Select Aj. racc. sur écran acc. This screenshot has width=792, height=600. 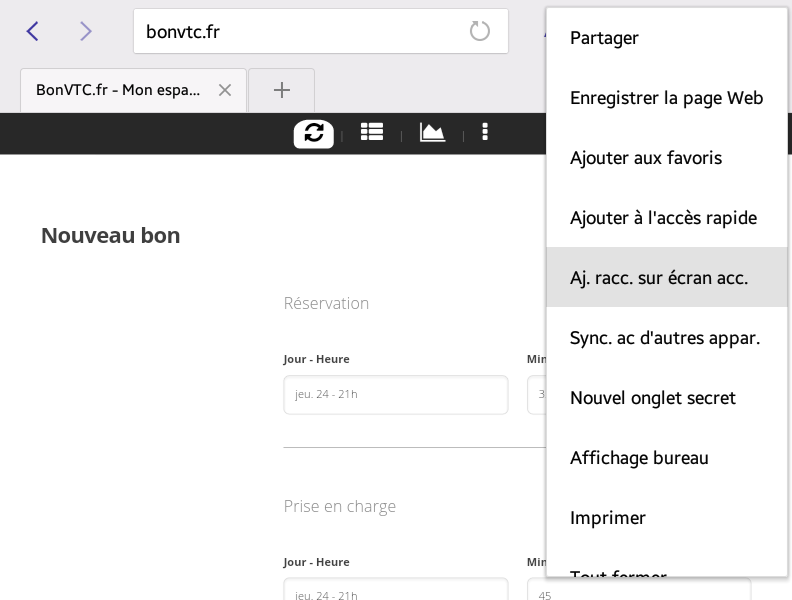coord(667,277)
